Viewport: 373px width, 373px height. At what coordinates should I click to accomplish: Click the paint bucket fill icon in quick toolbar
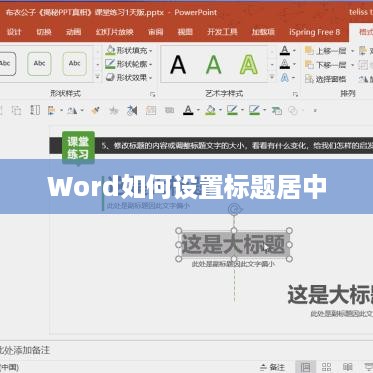(210, 110)
